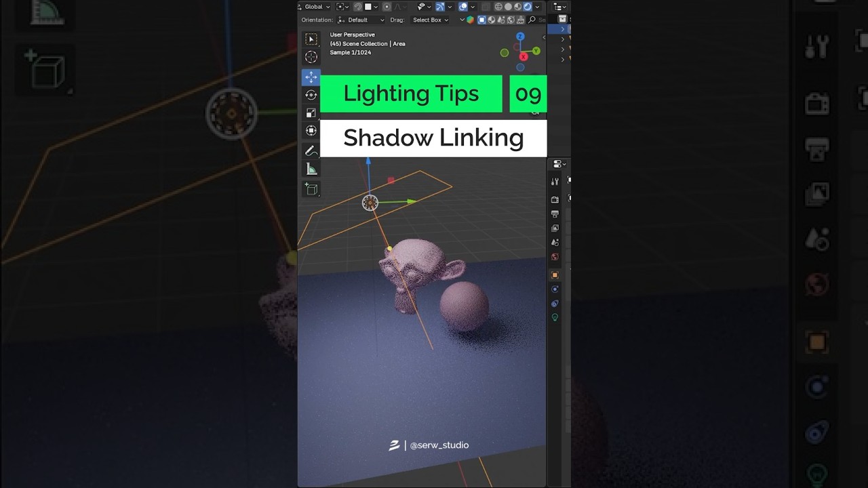Select the Add Cube tool
The width and height of the screenshot is (868, 488).
(311, 189)
